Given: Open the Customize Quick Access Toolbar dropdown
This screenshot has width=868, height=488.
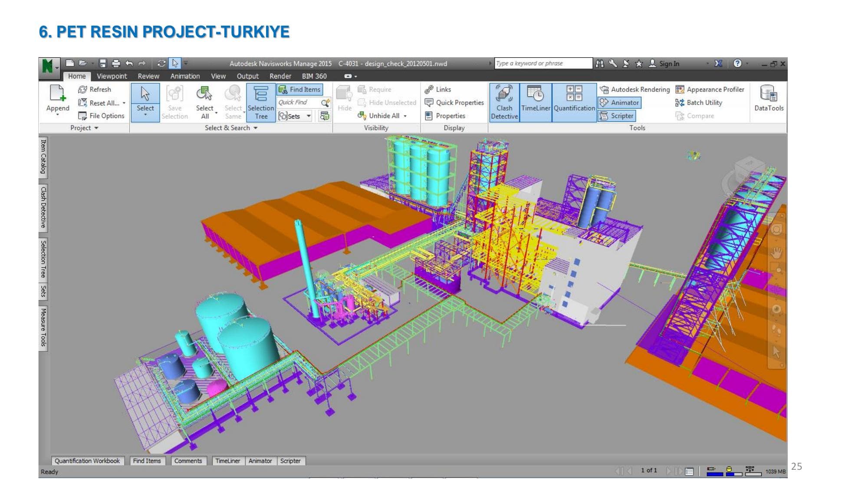Looking at the screenshot, I should 186,63.
